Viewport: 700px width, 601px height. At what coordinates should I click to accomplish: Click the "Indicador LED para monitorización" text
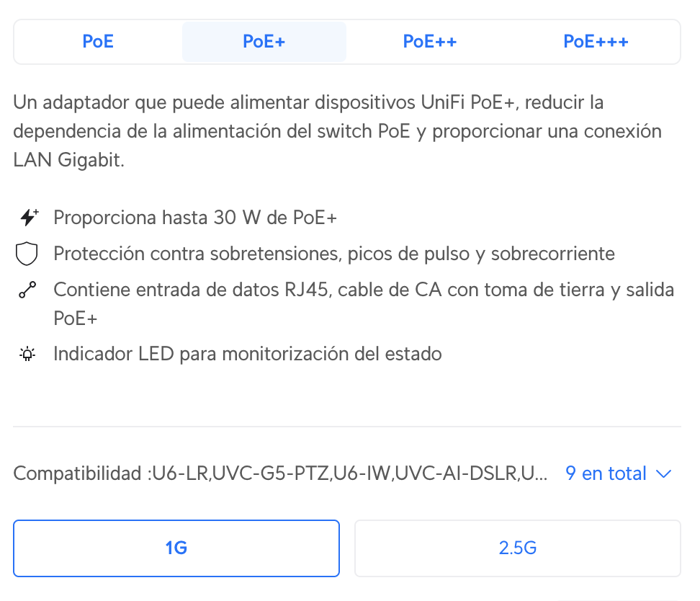[247, 354]
